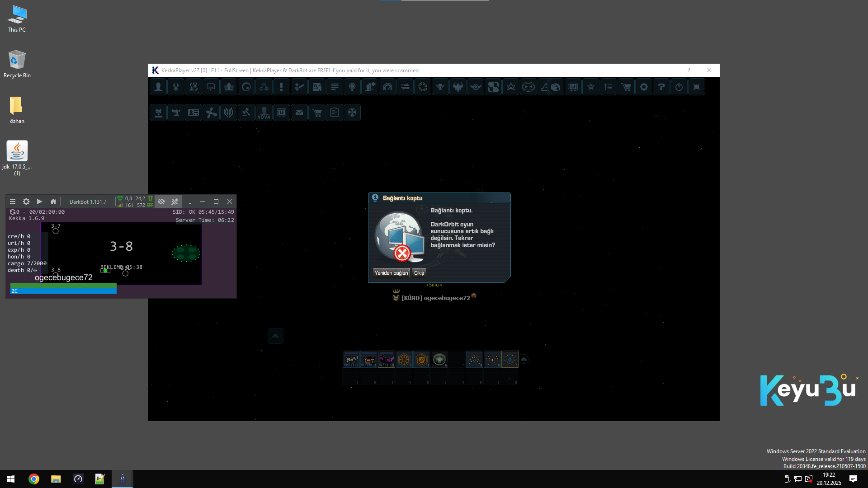Click the trophy with wings icon

(440, 87)
